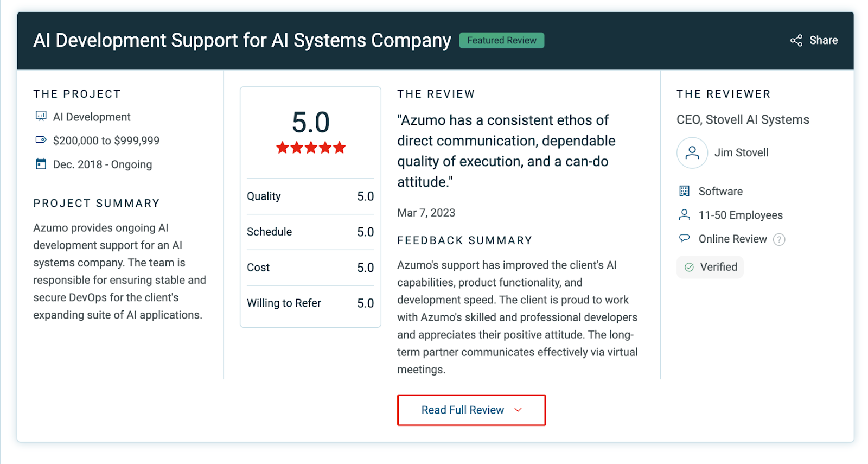Click the overall 5.0 score
868x464 pixels.
(311, 122)
